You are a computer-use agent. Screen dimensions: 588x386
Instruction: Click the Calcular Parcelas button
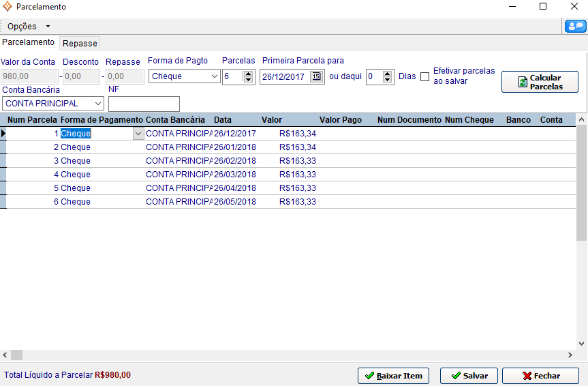tap(540, 82)
